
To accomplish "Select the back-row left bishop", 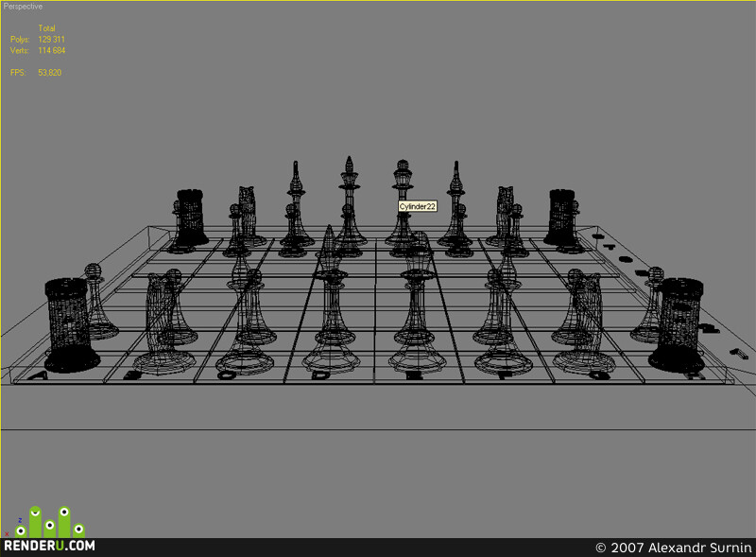I will [296, 203].
